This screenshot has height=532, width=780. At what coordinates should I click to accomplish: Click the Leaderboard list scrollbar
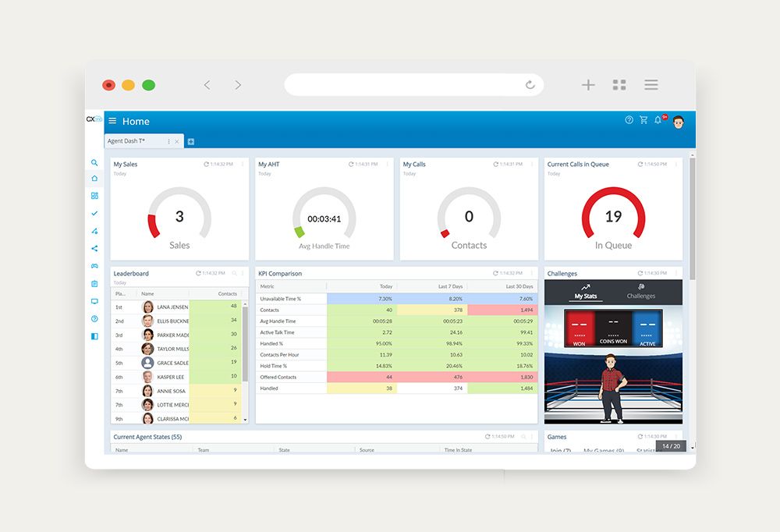[245, 359]
